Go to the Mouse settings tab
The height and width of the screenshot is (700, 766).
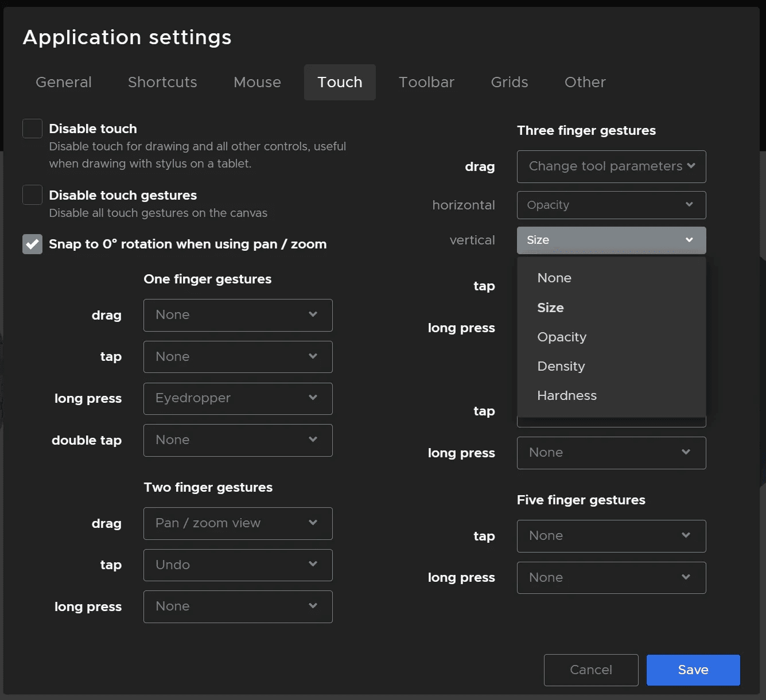coord(257,82)
